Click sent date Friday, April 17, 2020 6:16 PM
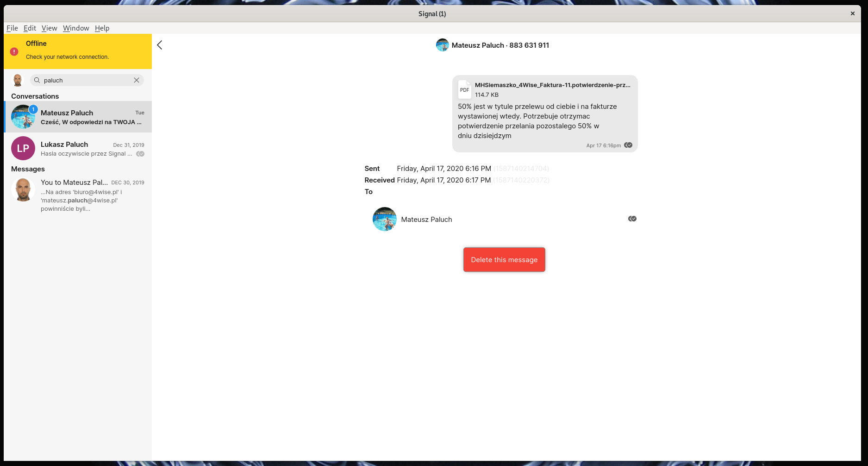 (x=444, y=169)
